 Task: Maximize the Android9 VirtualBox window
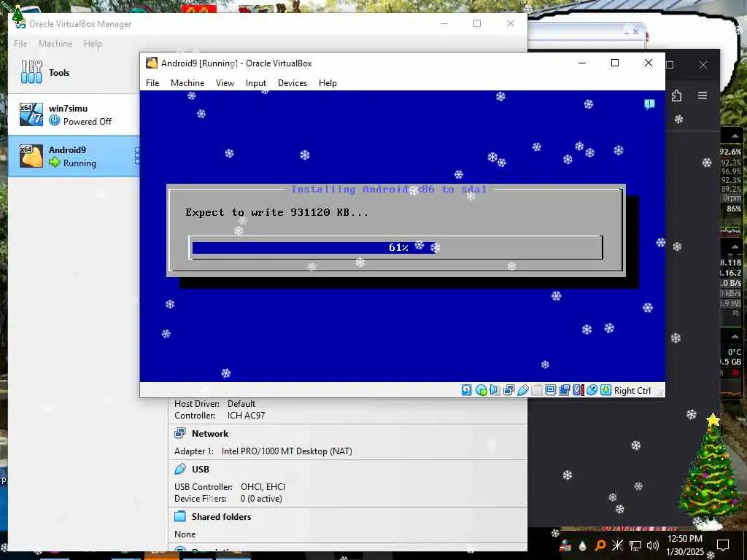pyautogui.click(x=614, y=63)
